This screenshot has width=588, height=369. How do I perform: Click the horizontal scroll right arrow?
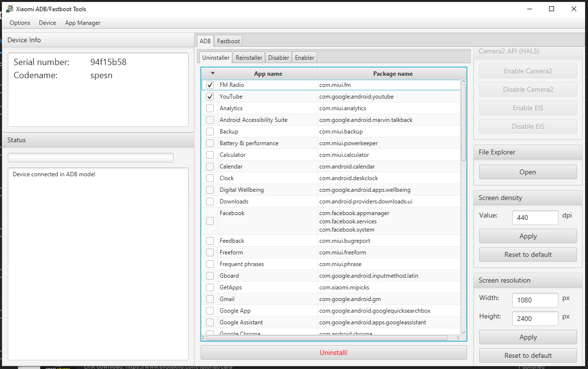tap(457, 338)
